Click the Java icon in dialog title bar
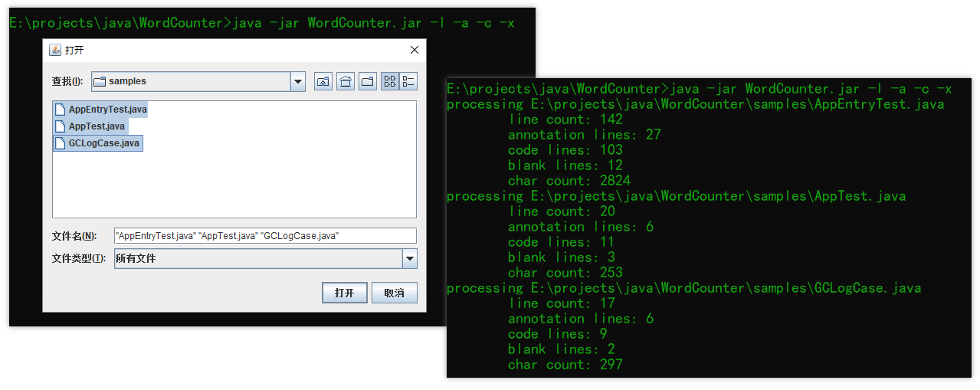The height and width of the screenshot is (390, 980). coord(55,50)
